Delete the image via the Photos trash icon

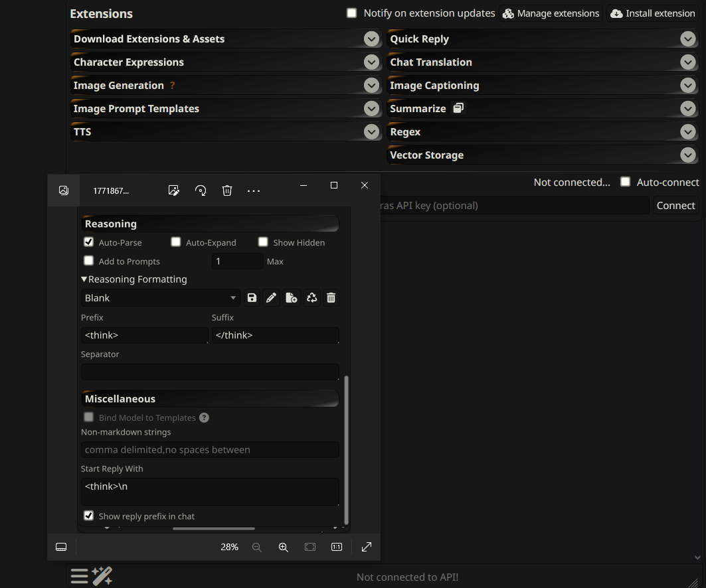click(227, 190)
